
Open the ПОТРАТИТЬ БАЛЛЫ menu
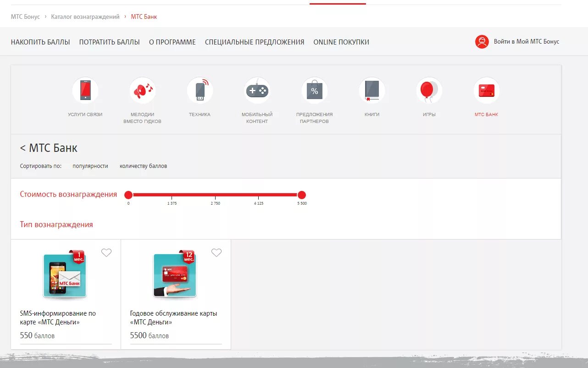click(110, 42)
